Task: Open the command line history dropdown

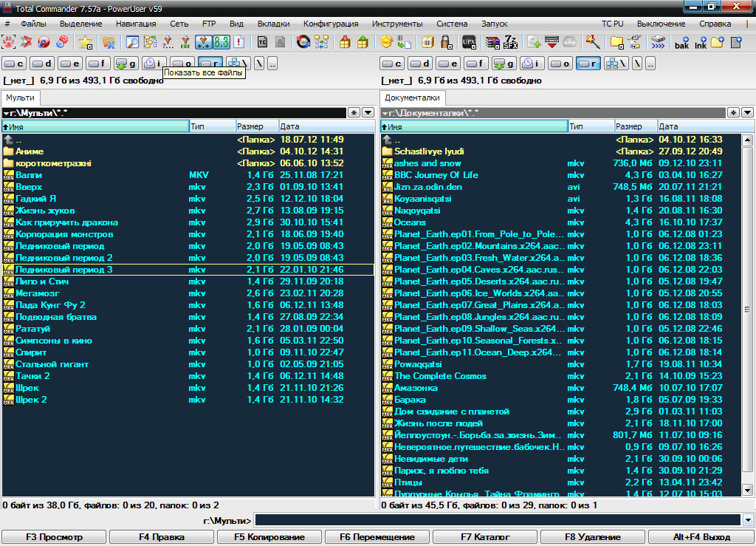Action: pyautogui.click(x=749, y=521)
